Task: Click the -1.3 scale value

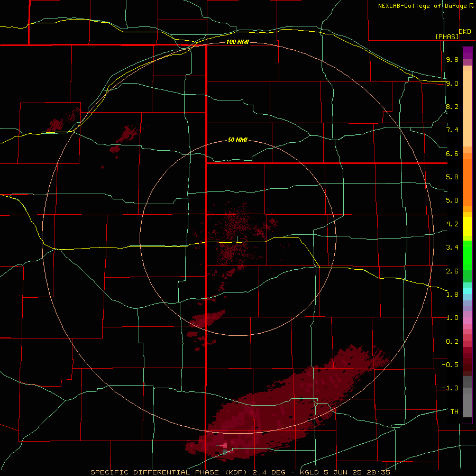Action: click(x=450, y=388)
